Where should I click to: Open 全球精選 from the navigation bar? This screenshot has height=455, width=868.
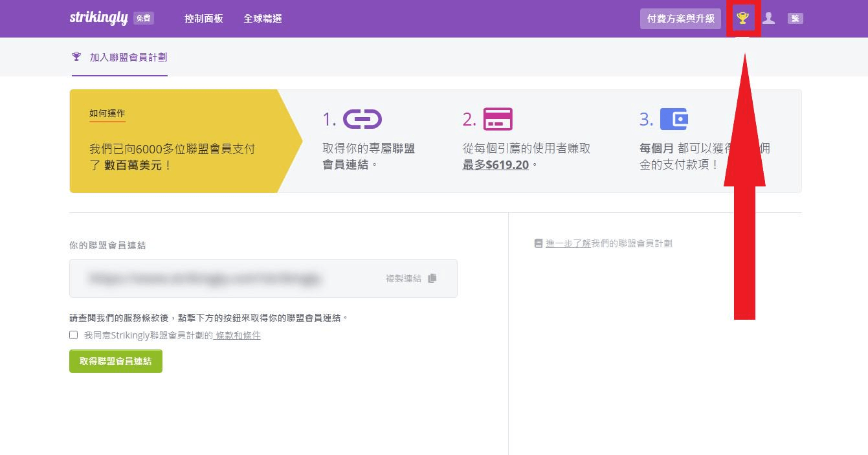(x=262, y=19)
